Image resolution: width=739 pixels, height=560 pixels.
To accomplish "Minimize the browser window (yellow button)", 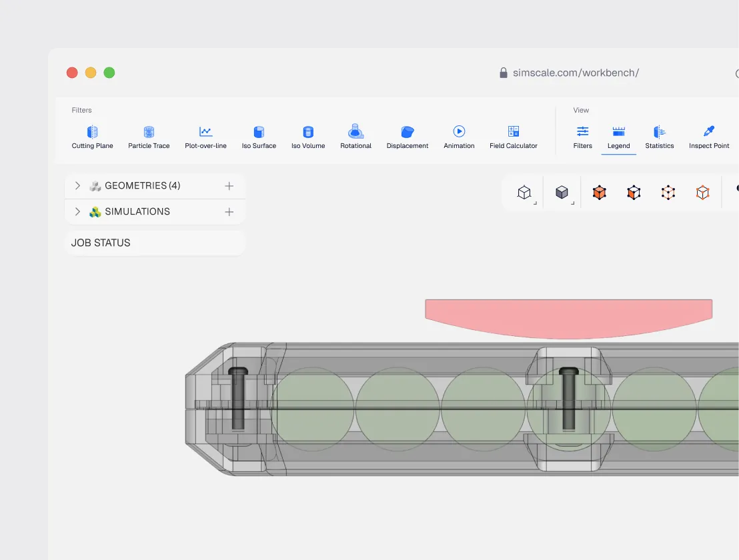I will pyautogui.click(x=91, y=73).
